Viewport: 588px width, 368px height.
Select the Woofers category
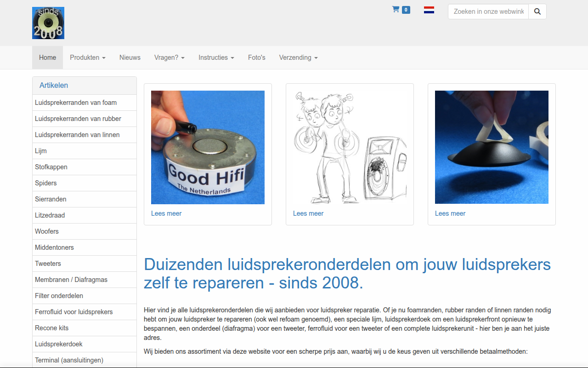coord(85,231)
